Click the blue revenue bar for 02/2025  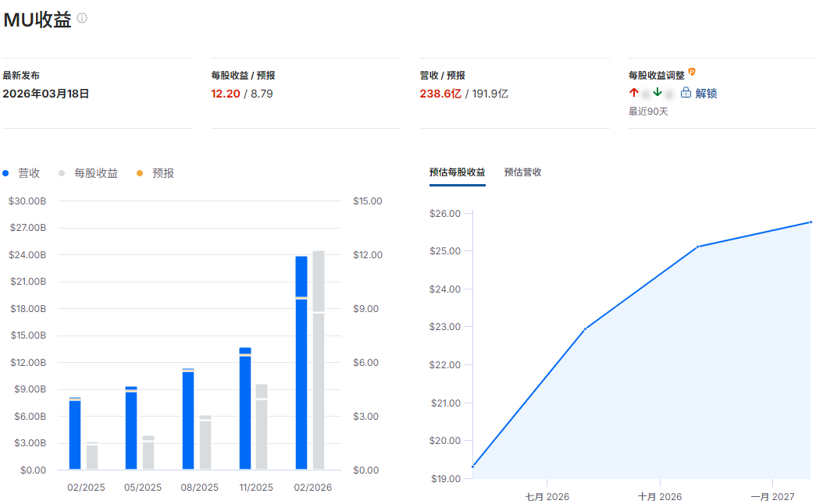75,433
